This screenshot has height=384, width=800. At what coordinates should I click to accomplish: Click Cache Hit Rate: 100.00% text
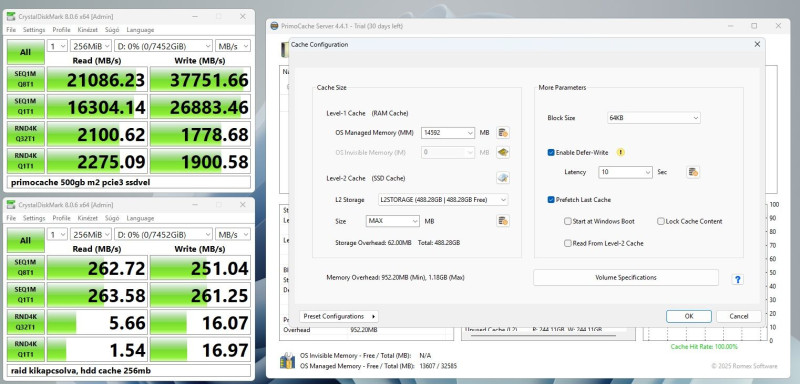coord(704,347)
